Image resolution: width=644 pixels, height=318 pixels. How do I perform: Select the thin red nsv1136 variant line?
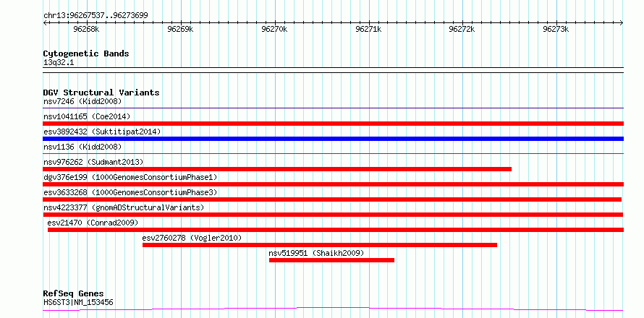click(333, 153)
